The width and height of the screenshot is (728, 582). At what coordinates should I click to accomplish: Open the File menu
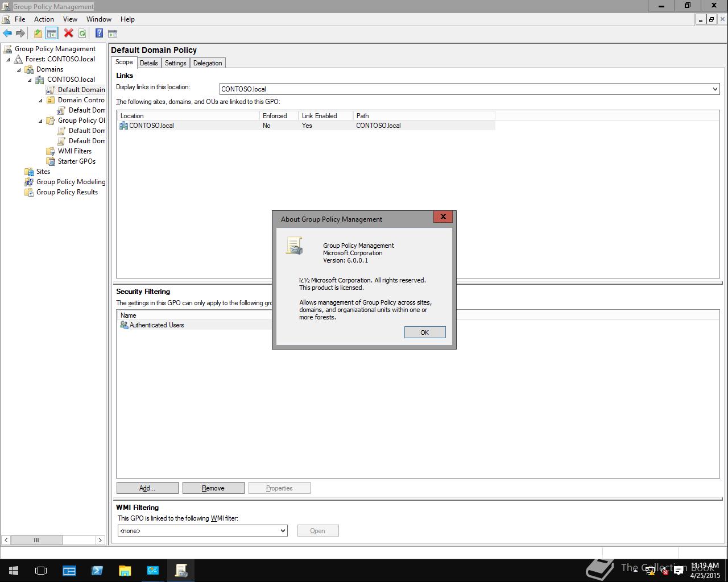click(20, 19)
